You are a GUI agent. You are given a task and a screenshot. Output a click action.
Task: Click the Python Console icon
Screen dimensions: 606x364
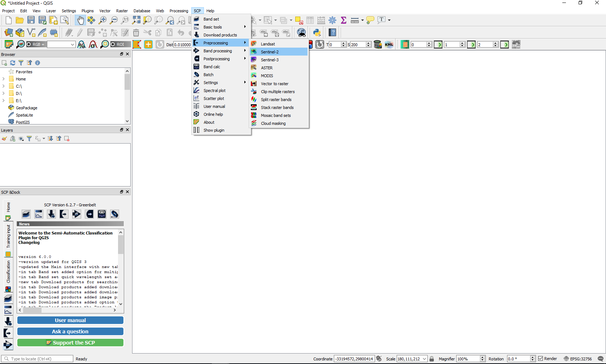pyautogui.click(x=317, y=32)
